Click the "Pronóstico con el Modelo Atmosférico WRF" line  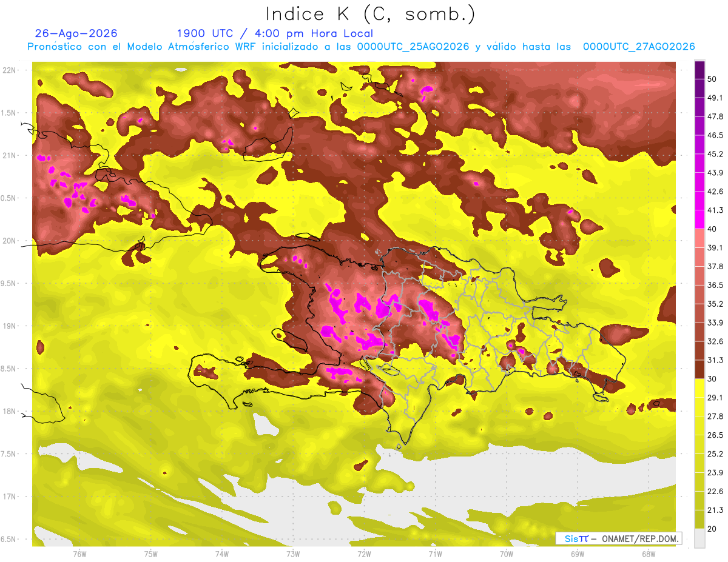tap(361, 47)
